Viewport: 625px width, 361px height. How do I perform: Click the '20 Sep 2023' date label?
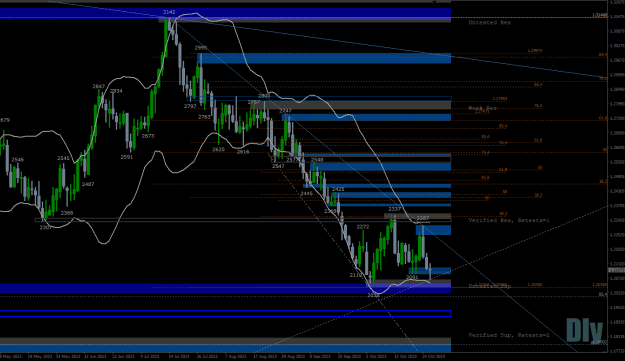[x=349, y=357]
